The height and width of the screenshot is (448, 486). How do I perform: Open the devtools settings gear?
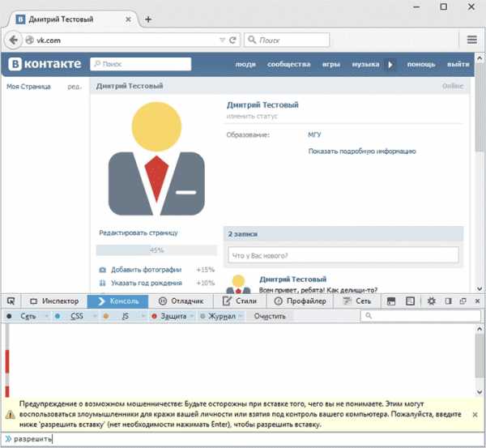pyautogui.click(x=432, y=301)
